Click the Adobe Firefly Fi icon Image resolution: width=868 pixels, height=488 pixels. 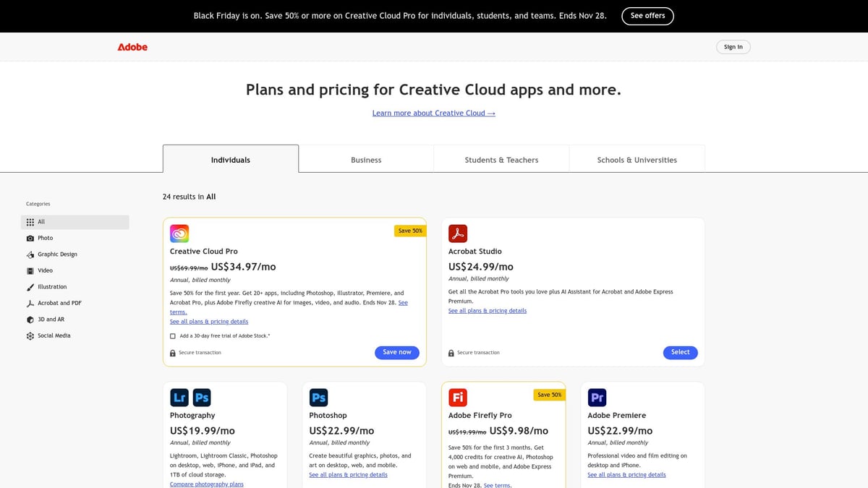(x=458, y=397)
